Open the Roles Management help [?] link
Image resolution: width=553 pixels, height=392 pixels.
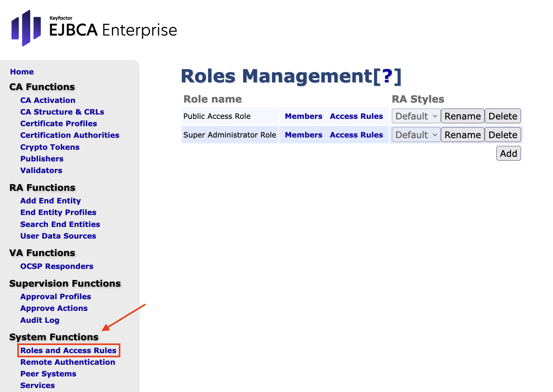point(387,76)
